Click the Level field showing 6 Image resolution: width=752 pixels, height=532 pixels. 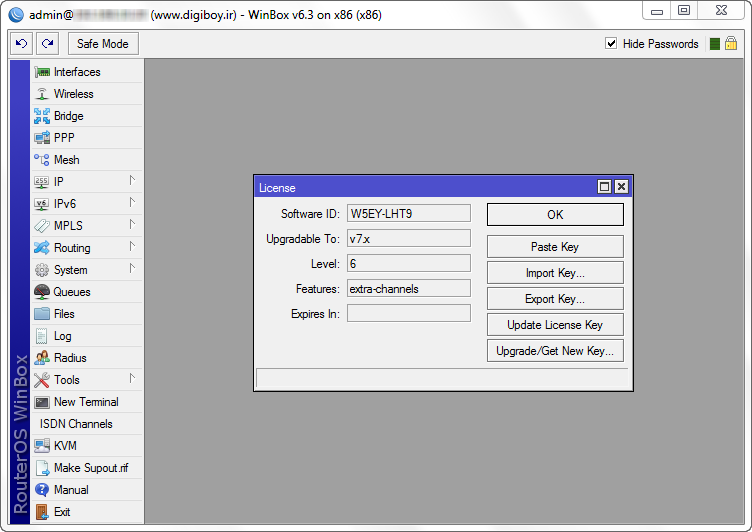coord(409,263)
